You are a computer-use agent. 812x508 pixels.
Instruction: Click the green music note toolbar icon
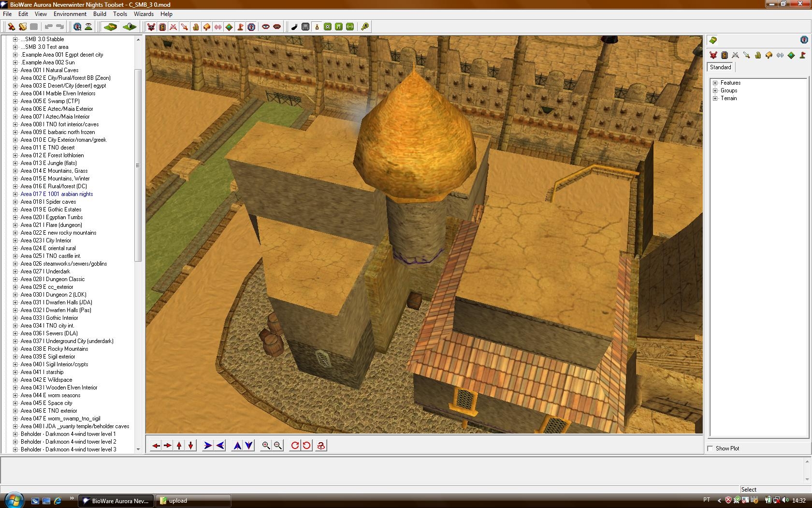(339, 27)
